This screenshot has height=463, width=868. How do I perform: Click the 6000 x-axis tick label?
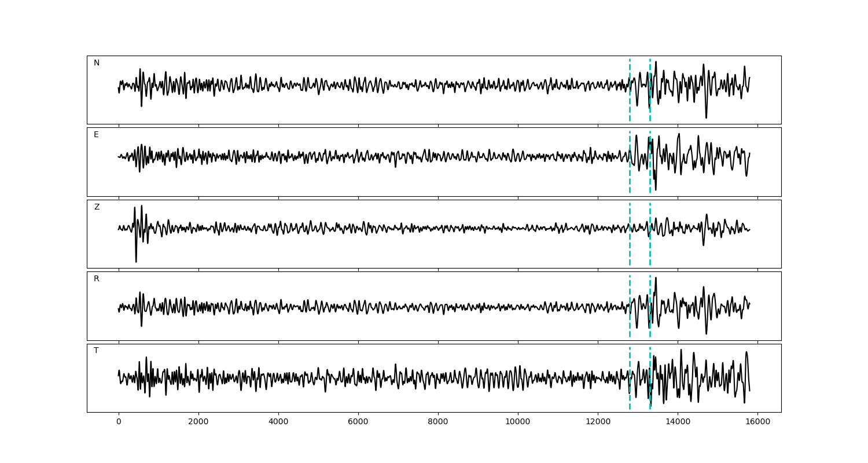point(358,422)
